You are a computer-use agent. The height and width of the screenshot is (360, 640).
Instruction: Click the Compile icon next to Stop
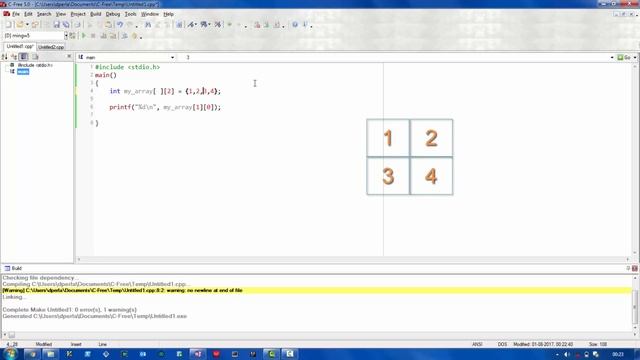click(103, 36)
